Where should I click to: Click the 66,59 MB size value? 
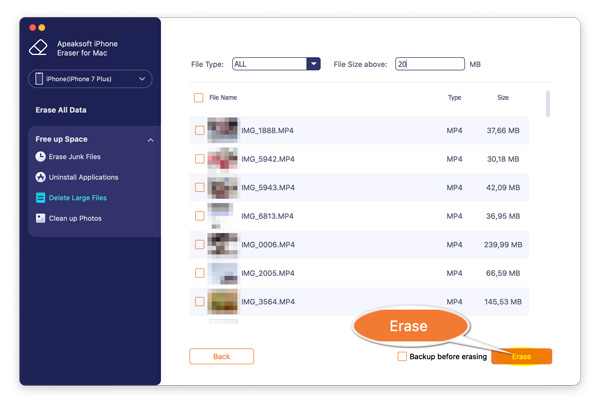[503, 273]
